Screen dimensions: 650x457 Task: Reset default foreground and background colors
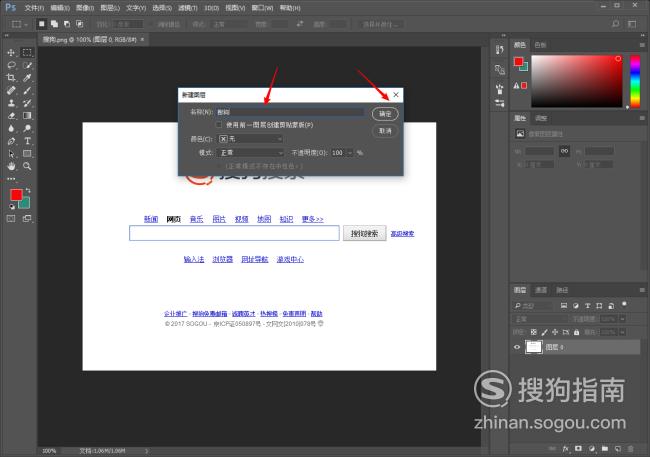pos(12,207)
